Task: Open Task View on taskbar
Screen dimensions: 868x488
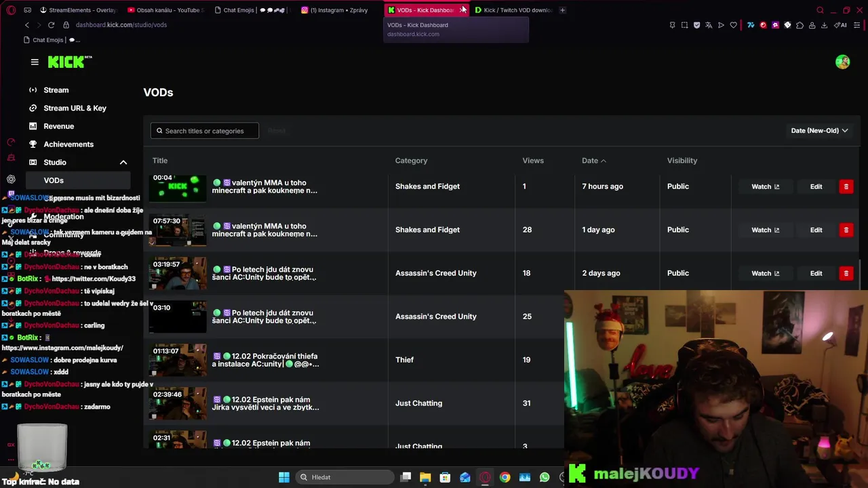Action: click(406, 477)
